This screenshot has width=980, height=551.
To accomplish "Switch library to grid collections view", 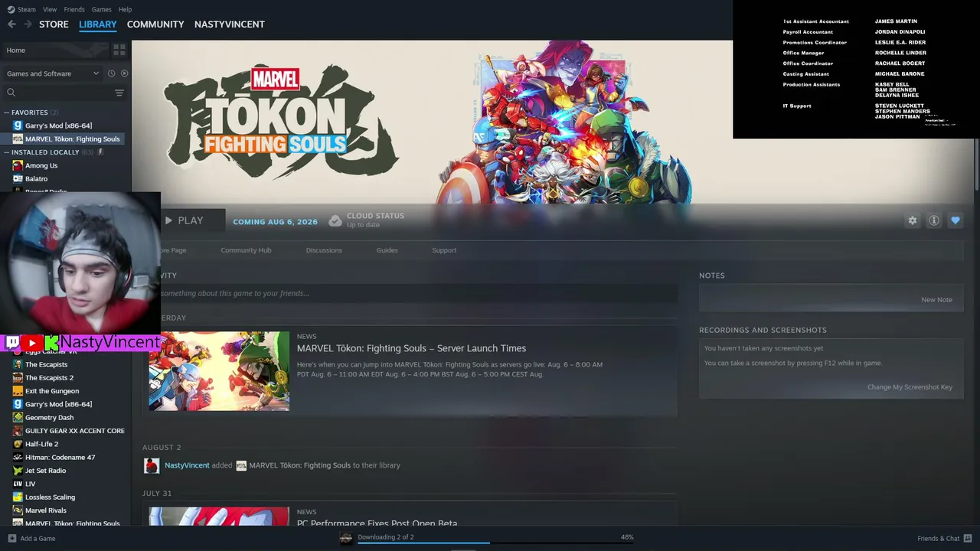I will point(119,50).
